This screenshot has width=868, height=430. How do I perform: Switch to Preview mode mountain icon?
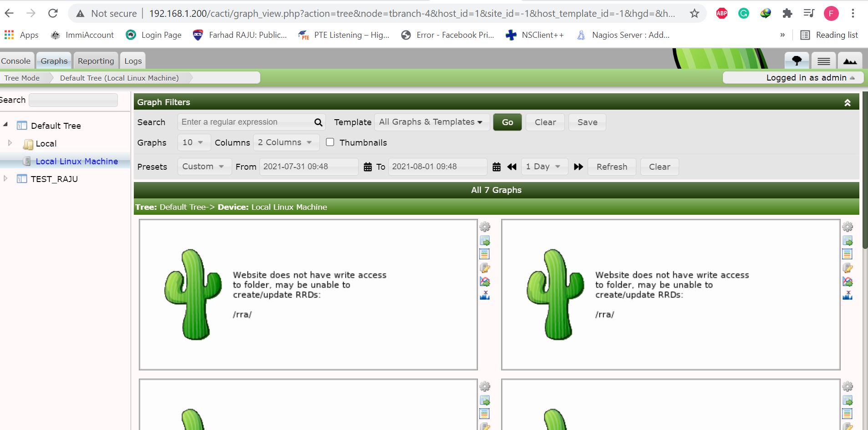click(x=850, y=61)
